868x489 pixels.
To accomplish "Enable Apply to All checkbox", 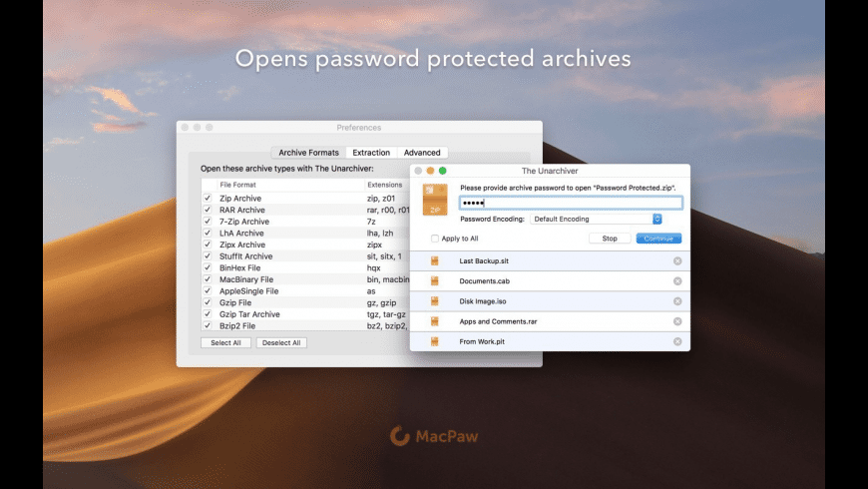I will click(x=435, y=239).
